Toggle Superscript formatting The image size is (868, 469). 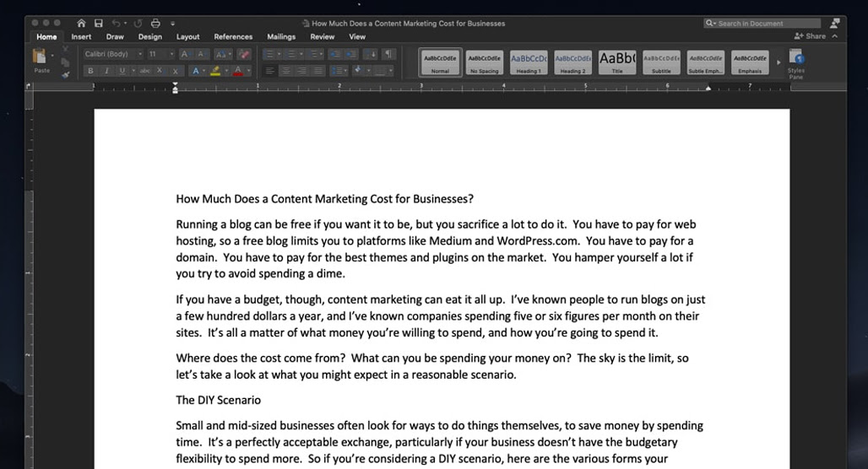click(175, 71)
